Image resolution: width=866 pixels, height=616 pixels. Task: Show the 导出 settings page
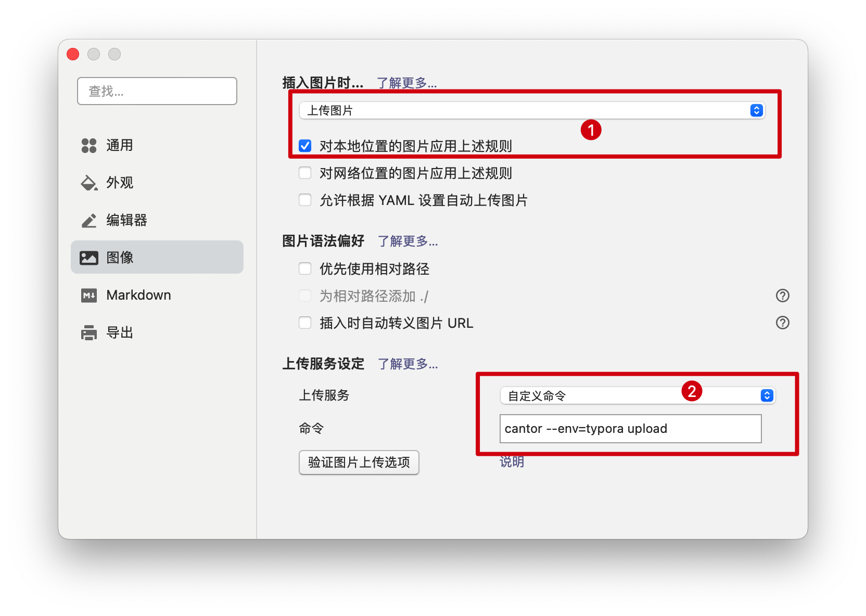click(x=157, y=332)
